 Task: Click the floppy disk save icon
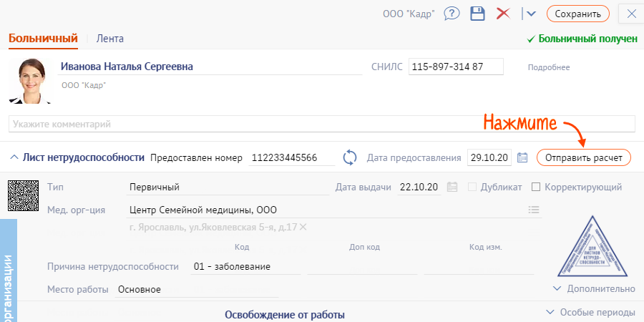pyautogui.click(x=477, y=14)
